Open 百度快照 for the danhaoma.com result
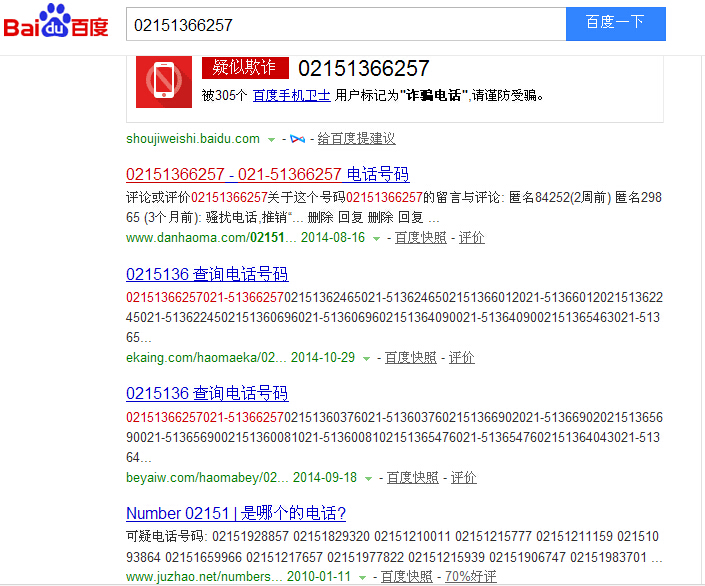This screenshot has width=705, height=586. 420,237
